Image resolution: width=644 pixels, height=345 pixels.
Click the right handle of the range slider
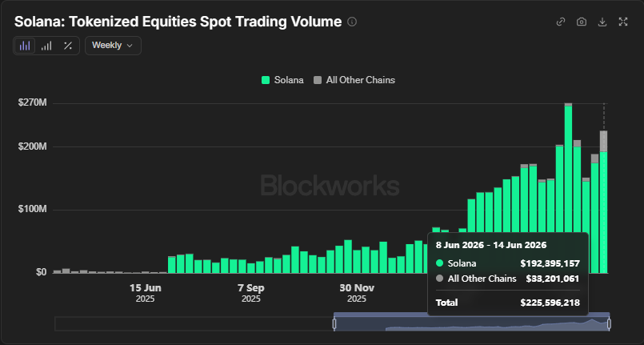pos(609,324)
